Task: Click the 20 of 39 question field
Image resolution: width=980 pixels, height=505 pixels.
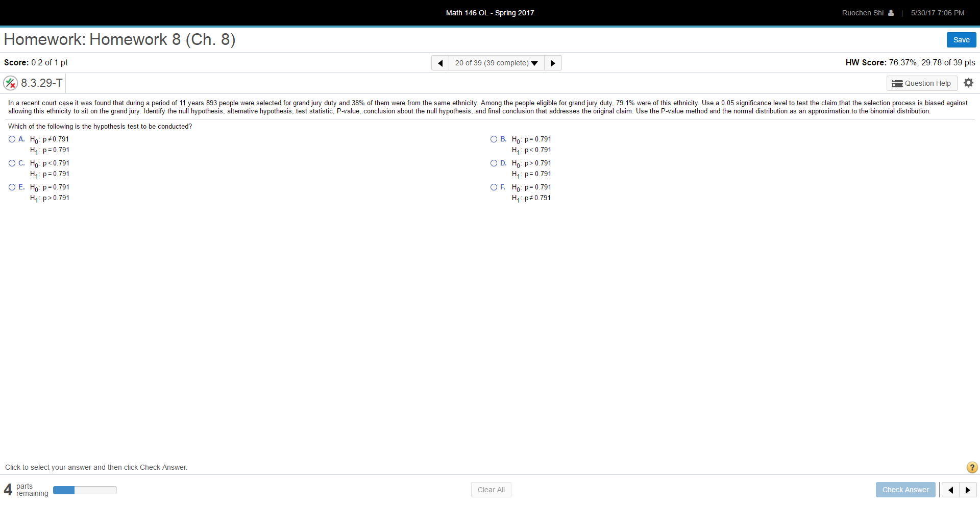Action: point(492,63)
